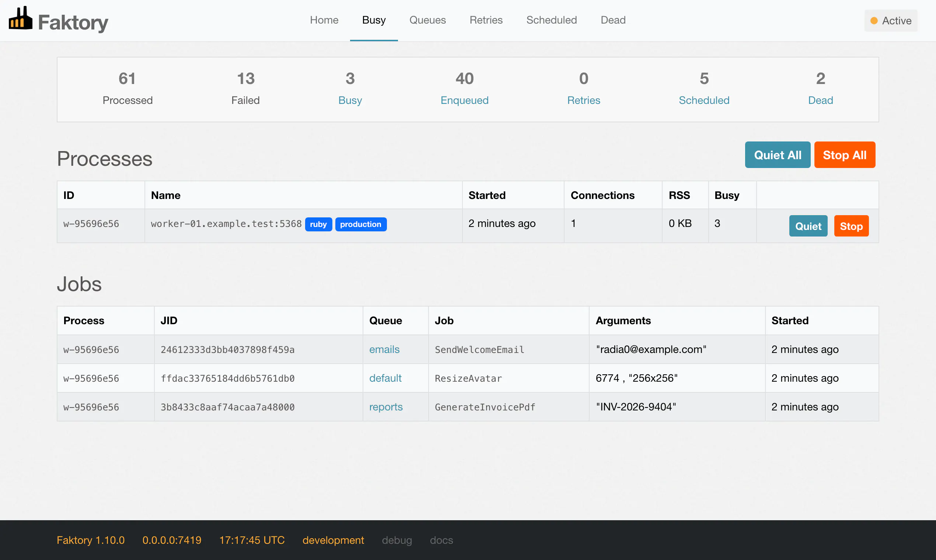Select the Busy tab in navigation
This screenshot has height=560, width=936.
pos(374,20)
